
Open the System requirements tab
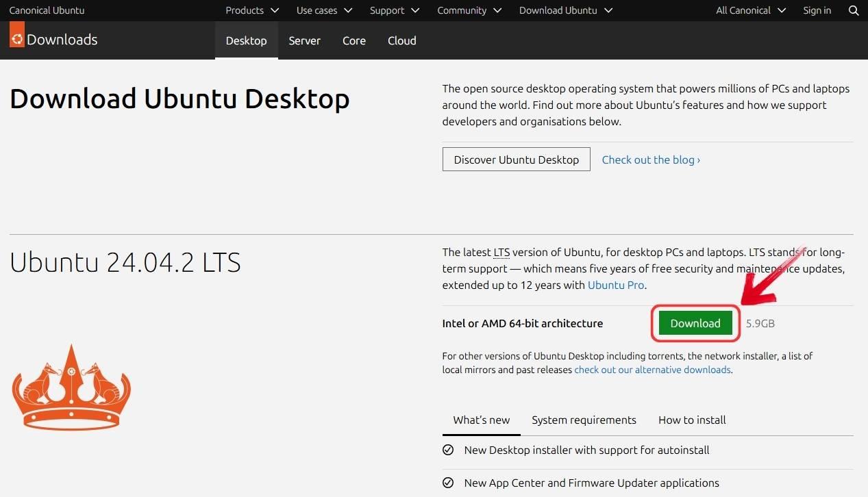click(584, 420)
